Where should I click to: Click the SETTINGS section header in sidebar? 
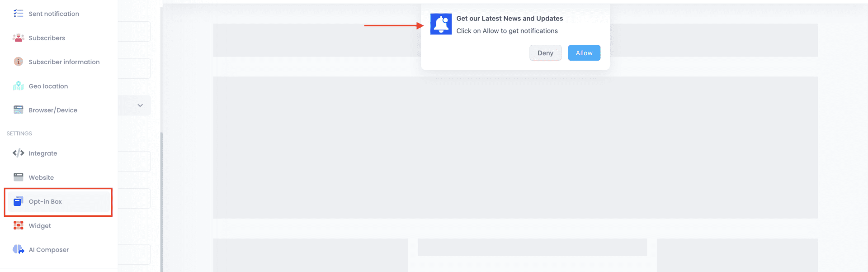click(19, 134)
